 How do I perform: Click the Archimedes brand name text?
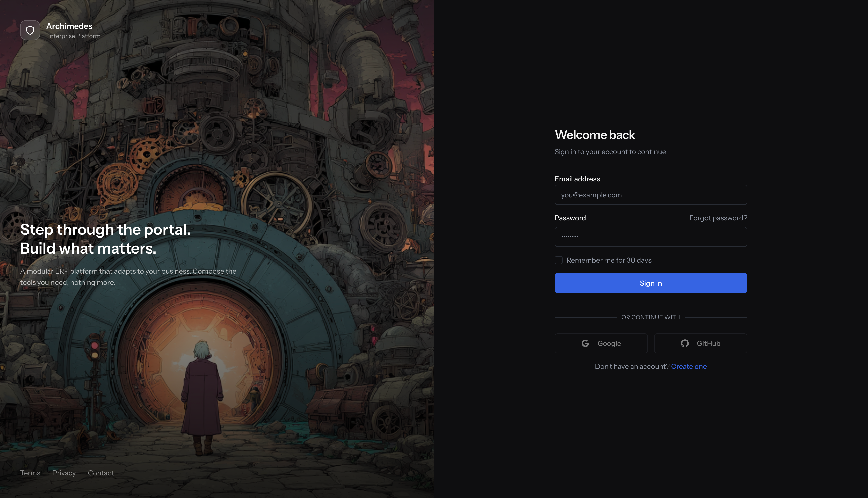click(70, 26)
